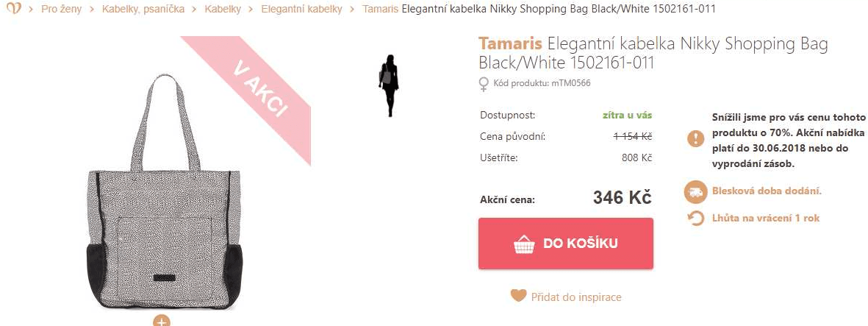Click the exclamation discount info icon
Viewport: 868px width, 326px height.
click(696, 138)
